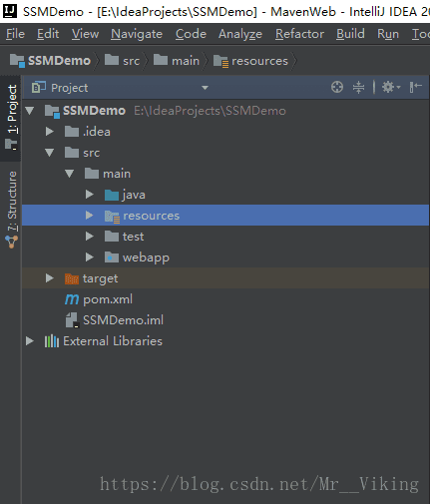This screenshot has width=430, height=504.
Task: Open the View menu
Action: 85,34
